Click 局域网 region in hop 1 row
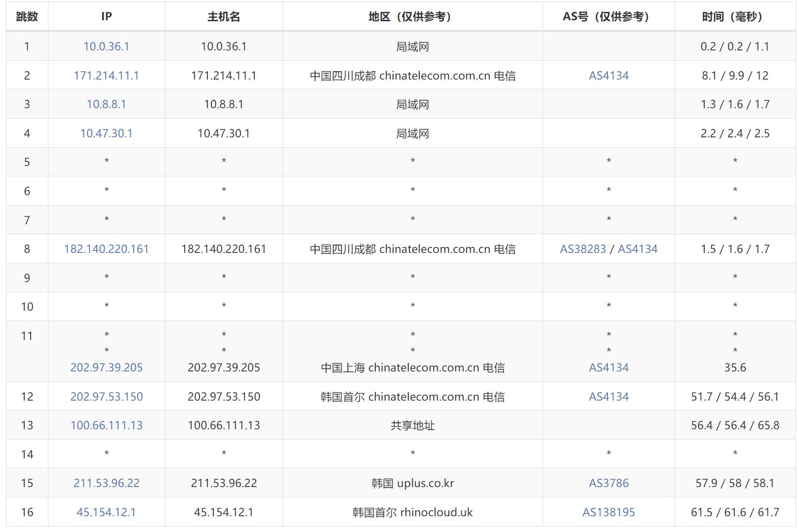The image size is (799, 532). coord(412,46)
